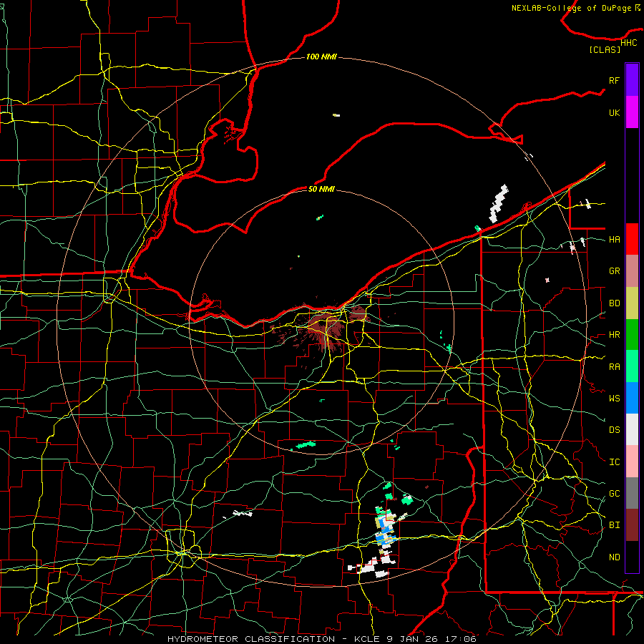
Task: Click the HHC product label
Action: (629, 43)
